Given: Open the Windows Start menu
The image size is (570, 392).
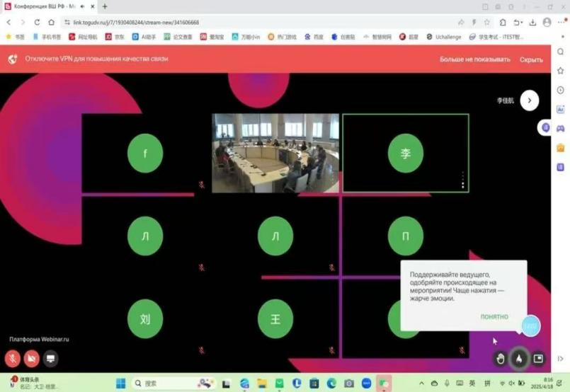Looking at the screenshot, I should [120, 384].
